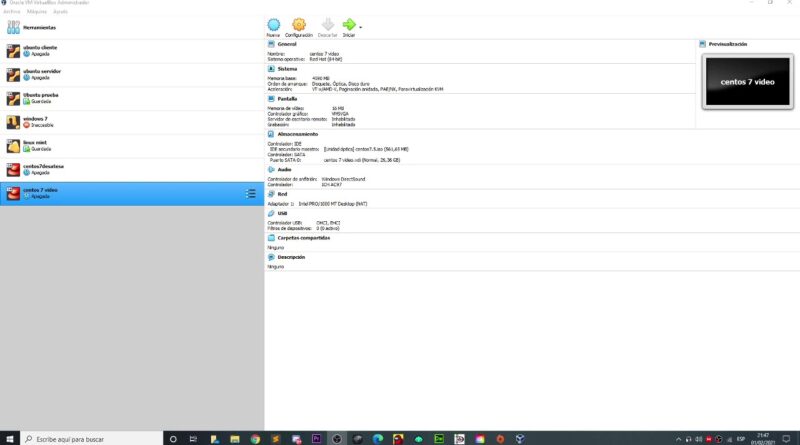Click the Almacenamiento section header
This screenshot has width=800, height=445.
pyautogui.click(x=297, y=134)
